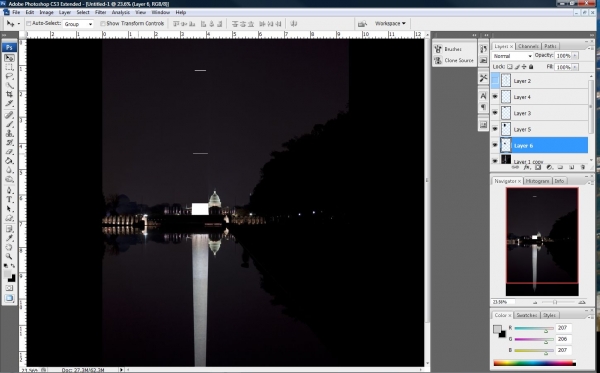Enable the Auto-Select checkbox

[28, 24]
